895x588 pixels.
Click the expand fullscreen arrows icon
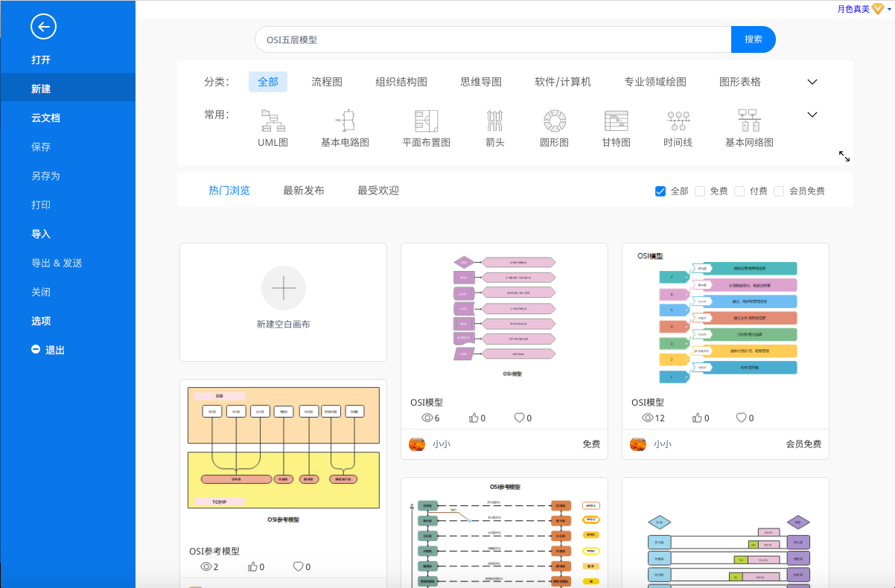[844, 156]
